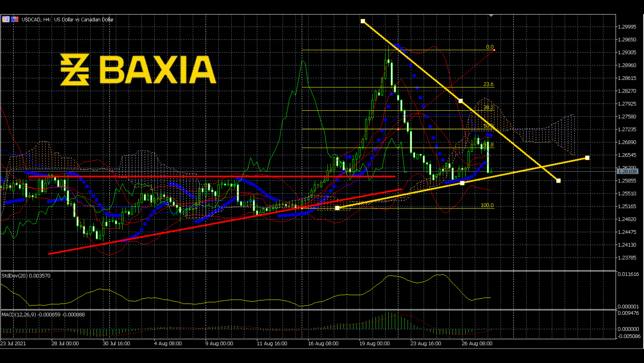644x363 pixels.
Task: Click the Fibonacci 0.0 level red anchor point
Action: 494,50
